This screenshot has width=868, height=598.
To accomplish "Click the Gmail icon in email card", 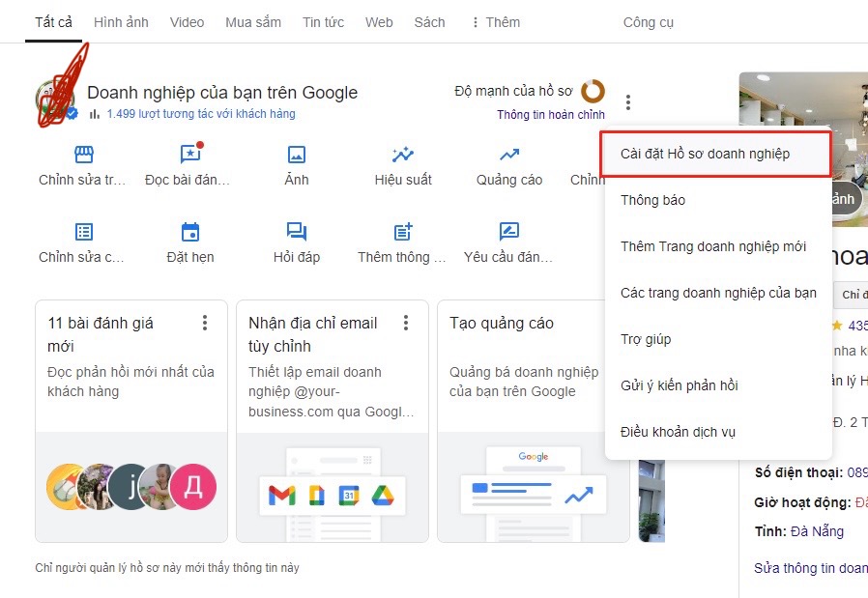I will [282, 495].
